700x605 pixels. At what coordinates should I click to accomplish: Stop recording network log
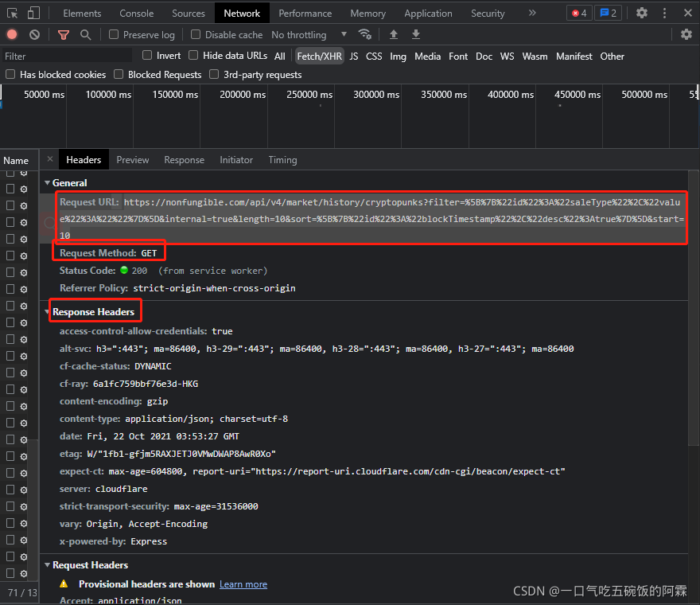[12, 34]
